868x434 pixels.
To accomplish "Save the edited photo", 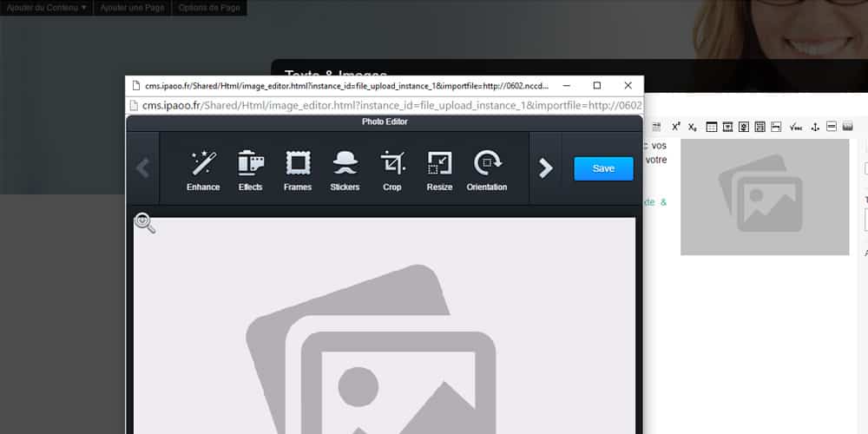I will pos(603,169).
